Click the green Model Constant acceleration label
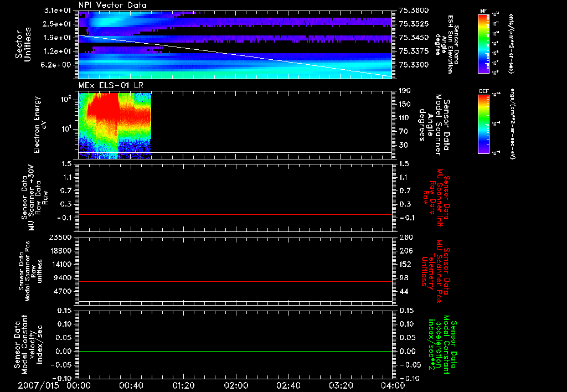The height and width of the screenshot is (392, 567). 442,344
